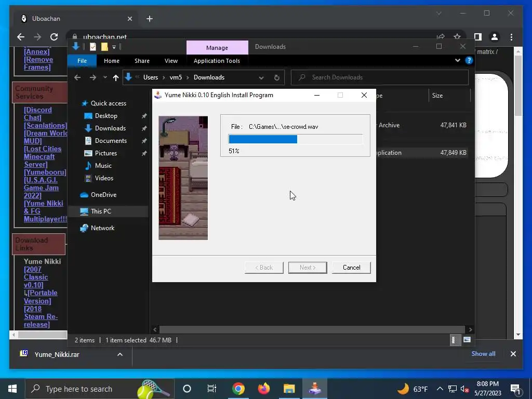532x399 pixels.
Task: Open Discord Chat link on Uboachan
Action: tap(37, 114)
